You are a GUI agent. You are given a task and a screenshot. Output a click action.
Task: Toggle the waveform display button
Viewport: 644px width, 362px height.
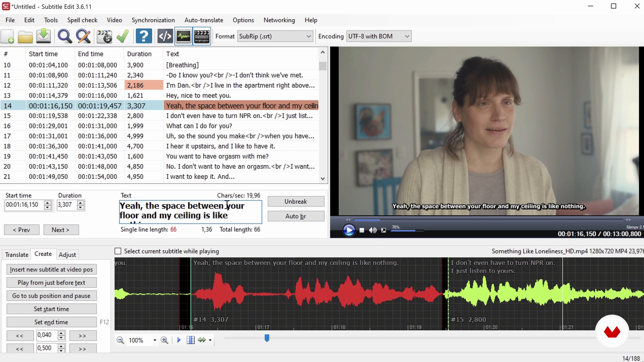183,37
